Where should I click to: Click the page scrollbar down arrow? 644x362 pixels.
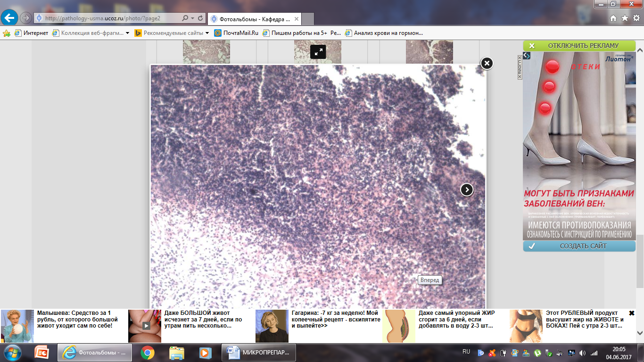coord(640,333)
